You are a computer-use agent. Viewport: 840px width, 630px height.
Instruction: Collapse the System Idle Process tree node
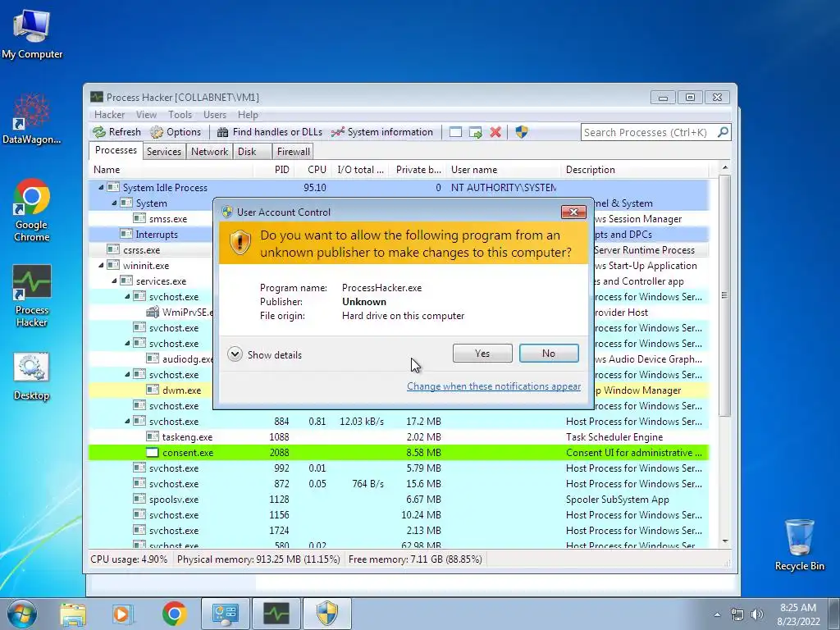pos(101,188)
